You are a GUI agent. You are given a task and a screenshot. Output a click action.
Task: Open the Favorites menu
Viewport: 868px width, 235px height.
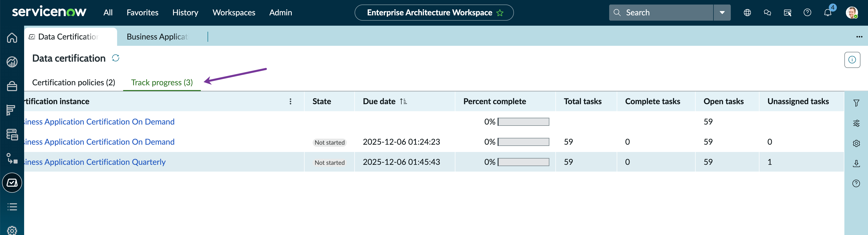coord(142,13)
